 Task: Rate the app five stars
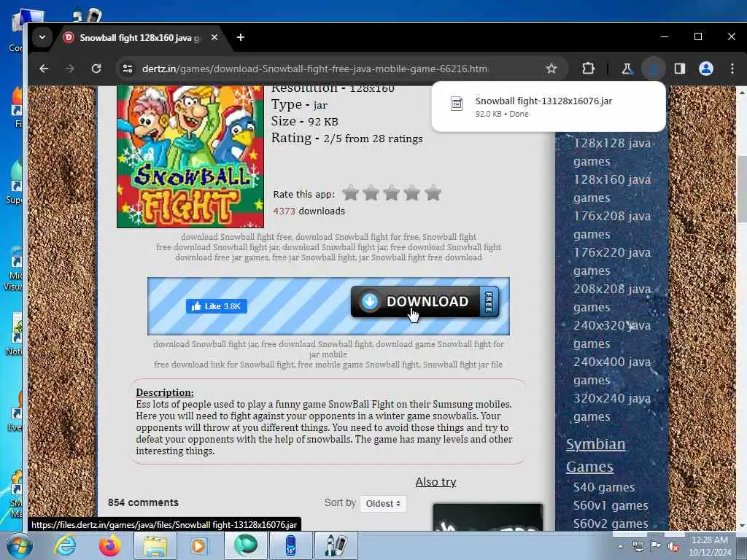pyautogui.click(x=433, y=192)
